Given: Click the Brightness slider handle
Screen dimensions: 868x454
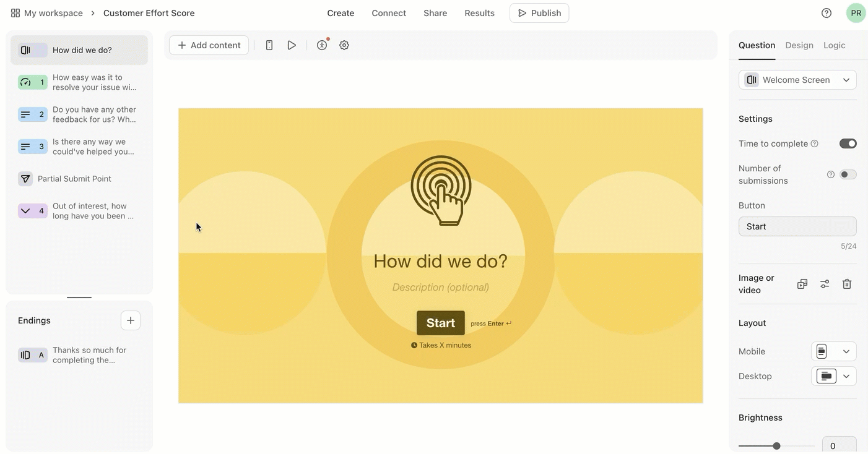Looking at the screenshot, I should pos(776,446).
